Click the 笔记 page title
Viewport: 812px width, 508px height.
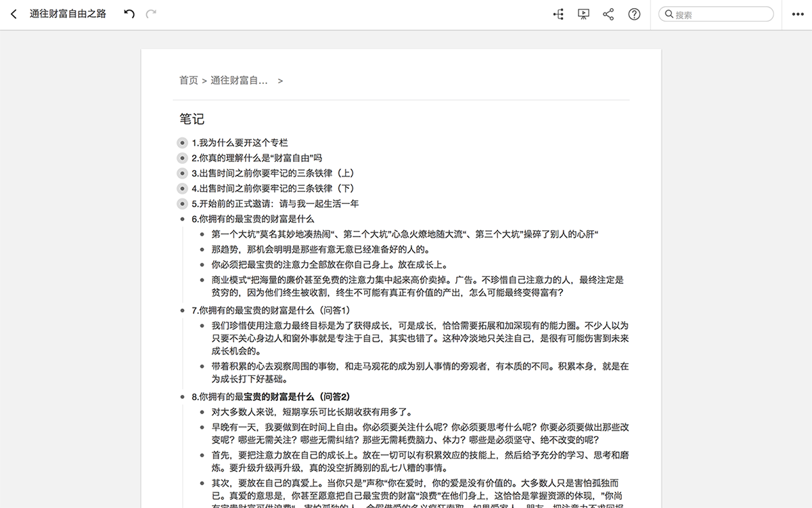191,119
